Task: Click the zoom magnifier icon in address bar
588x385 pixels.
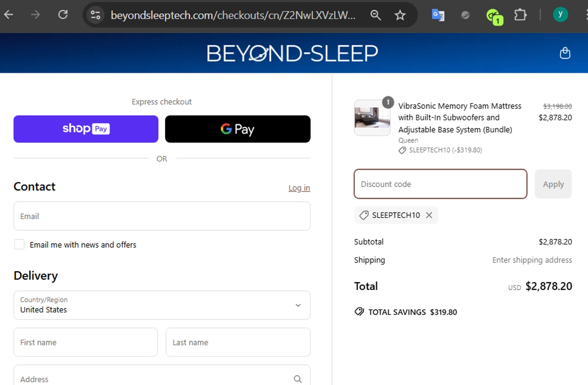Action: (376, 15)
